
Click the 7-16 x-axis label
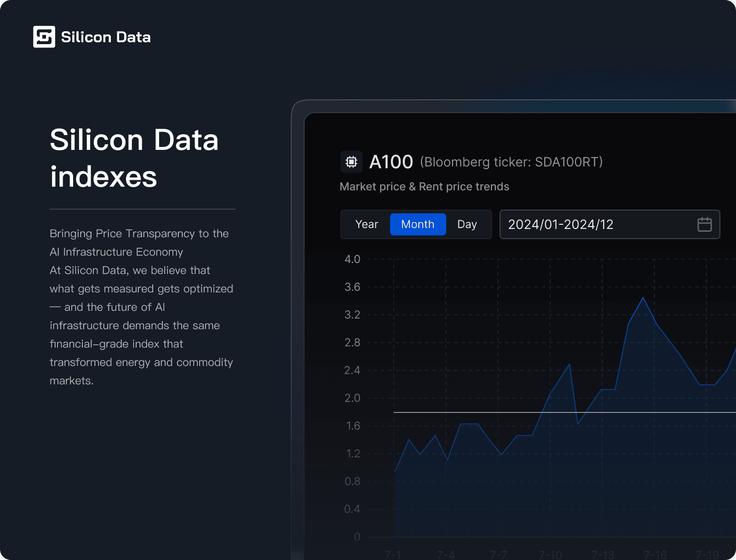pyautogui.click(x=655, y=555)
